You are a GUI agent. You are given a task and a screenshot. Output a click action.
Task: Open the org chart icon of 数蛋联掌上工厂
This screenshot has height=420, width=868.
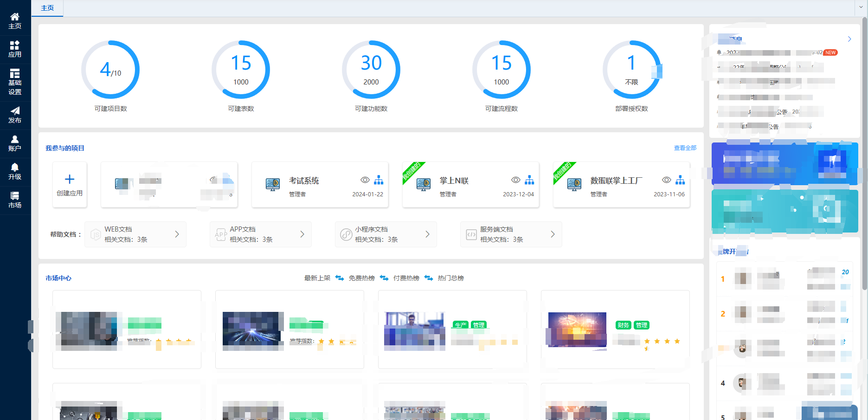tap(680, 180)
